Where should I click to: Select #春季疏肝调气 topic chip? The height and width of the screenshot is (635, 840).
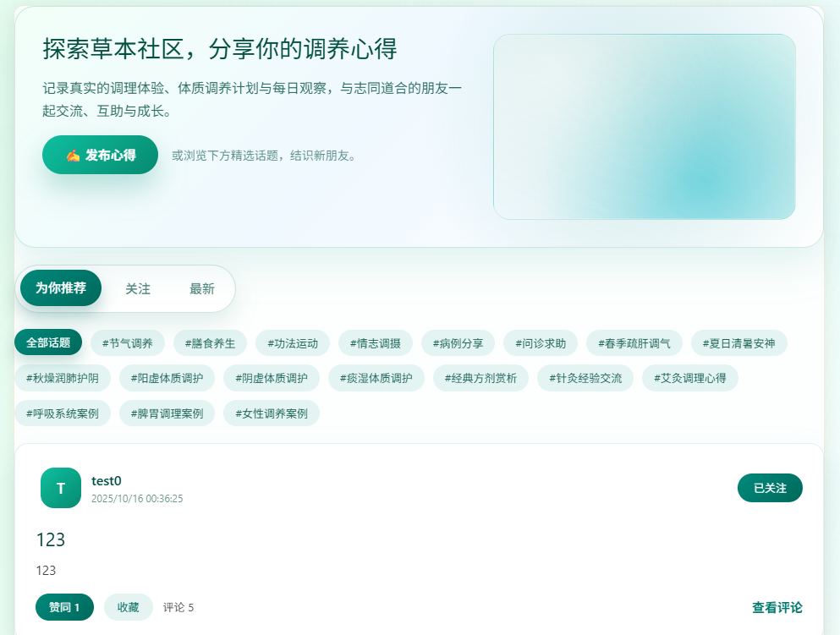click(634, 343)
